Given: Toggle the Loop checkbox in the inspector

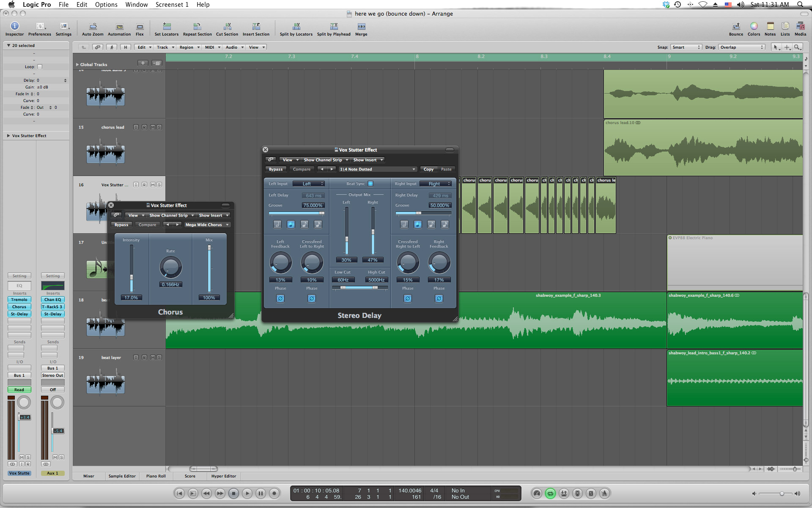Looking at the screenshot, I should (x=40, y=66).
